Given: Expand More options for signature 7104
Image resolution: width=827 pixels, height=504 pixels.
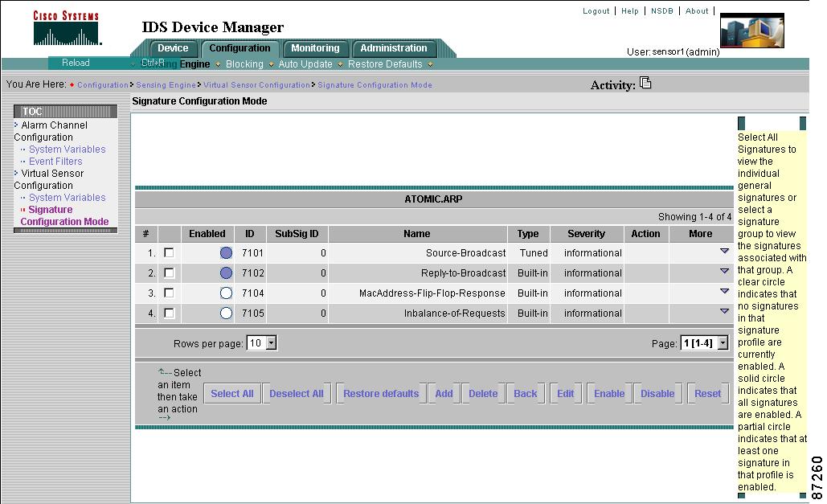Looking at the screenshot, I should pyautogui.click(x=724, y=292).
